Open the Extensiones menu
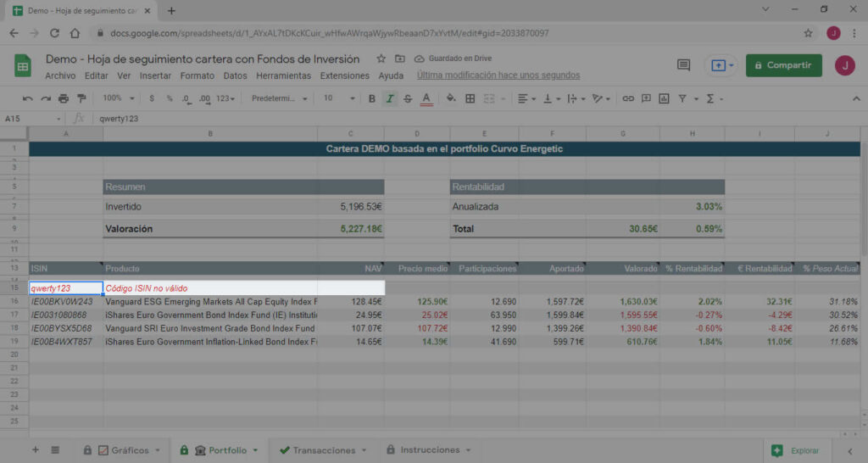This screenshot has height=463, width=868. point(344,75)
